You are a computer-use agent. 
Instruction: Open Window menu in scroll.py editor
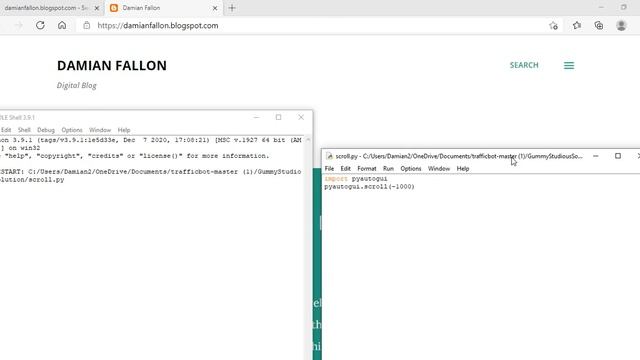click(x=439, y=169)
